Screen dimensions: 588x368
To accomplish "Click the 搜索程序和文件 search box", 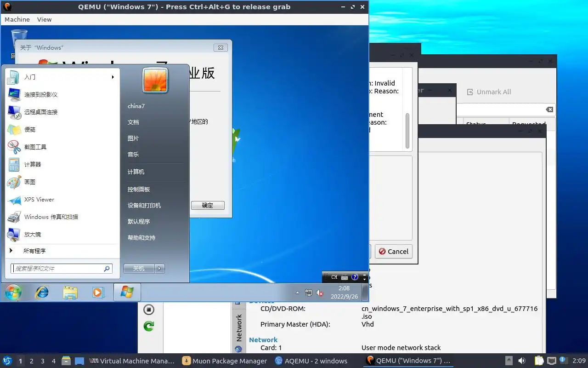I will point(62,268).
